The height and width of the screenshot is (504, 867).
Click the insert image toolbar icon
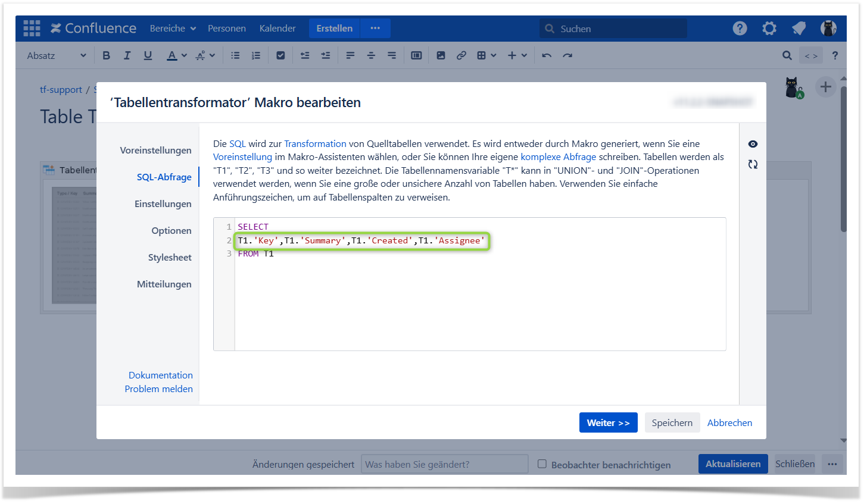(441, 55)
